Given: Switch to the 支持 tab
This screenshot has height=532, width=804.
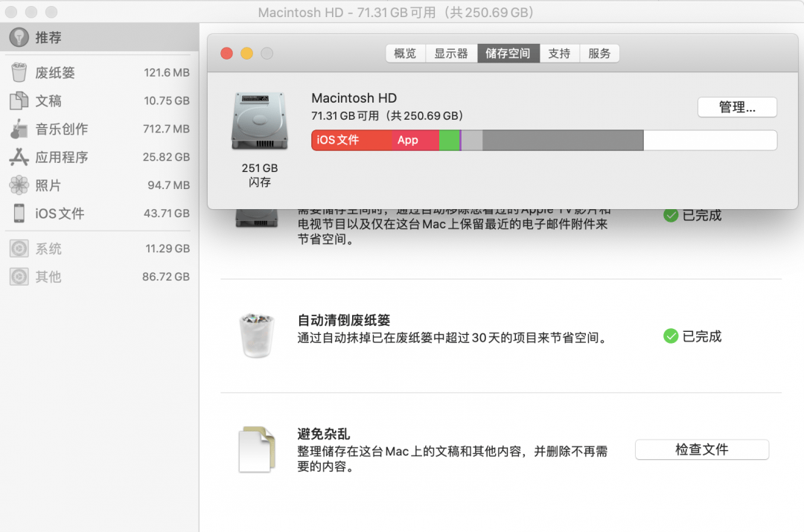Looking at the screenshot, I should click(559, 54).
